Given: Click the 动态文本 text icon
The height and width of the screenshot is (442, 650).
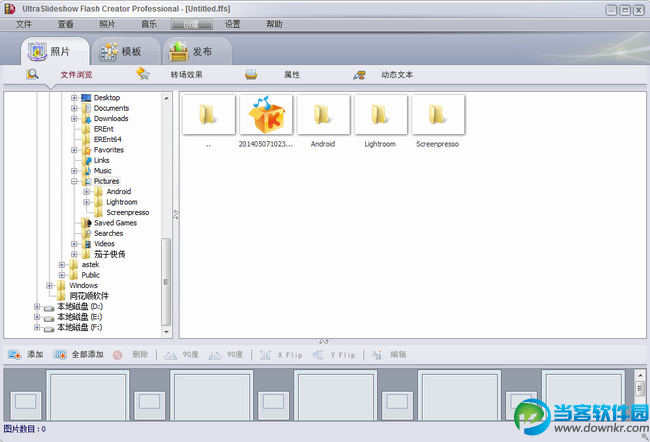Looking at the screenshot, I should click(359, 75).
